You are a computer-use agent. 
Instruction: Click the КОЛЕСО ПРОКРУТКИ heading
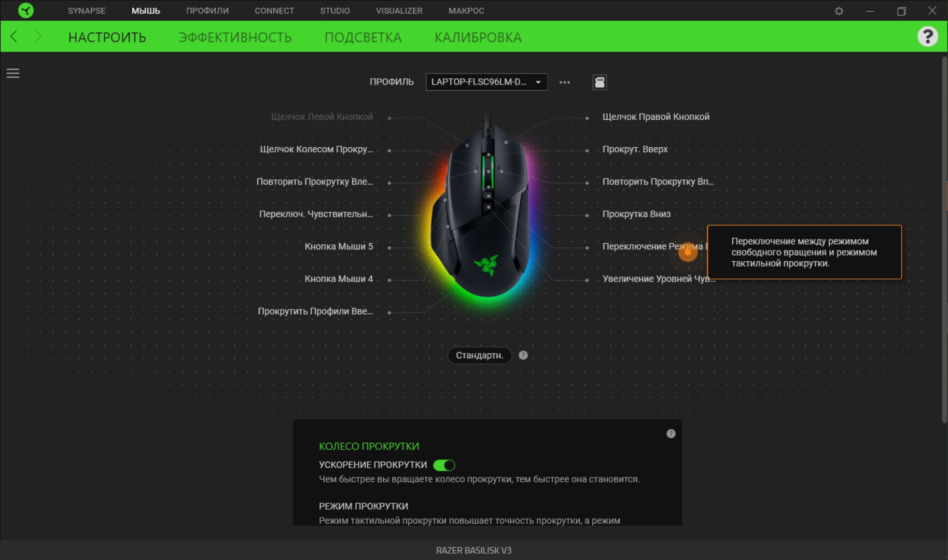click(x=369, y=446)
